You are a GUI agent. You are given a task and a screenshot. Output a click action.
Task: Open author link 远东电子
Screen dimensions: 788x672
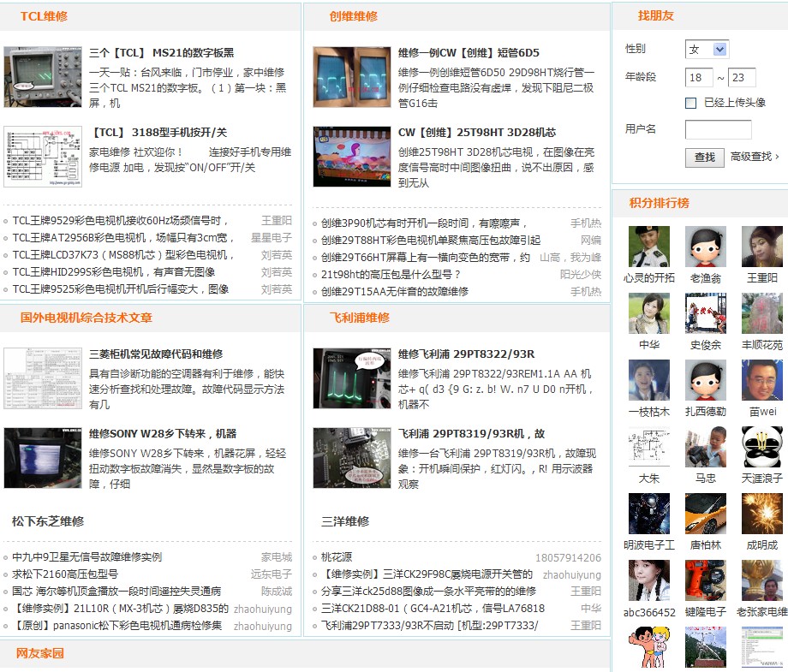(272, 574)
